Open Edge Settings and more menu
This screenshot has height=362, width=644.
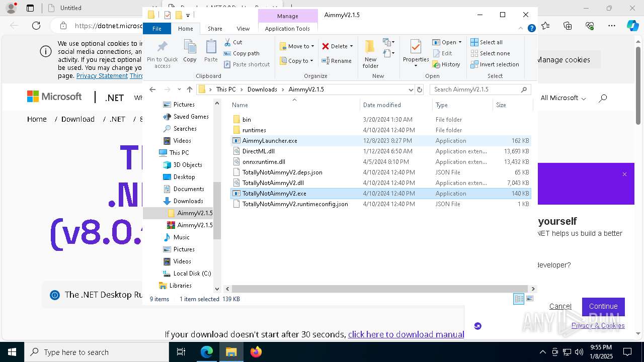click(612, 26)
